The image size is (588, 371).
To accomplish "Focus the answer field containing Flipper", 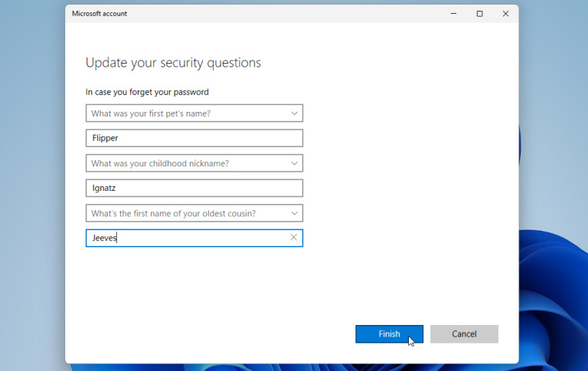I will pyautogui.click(x=194, y=138).
